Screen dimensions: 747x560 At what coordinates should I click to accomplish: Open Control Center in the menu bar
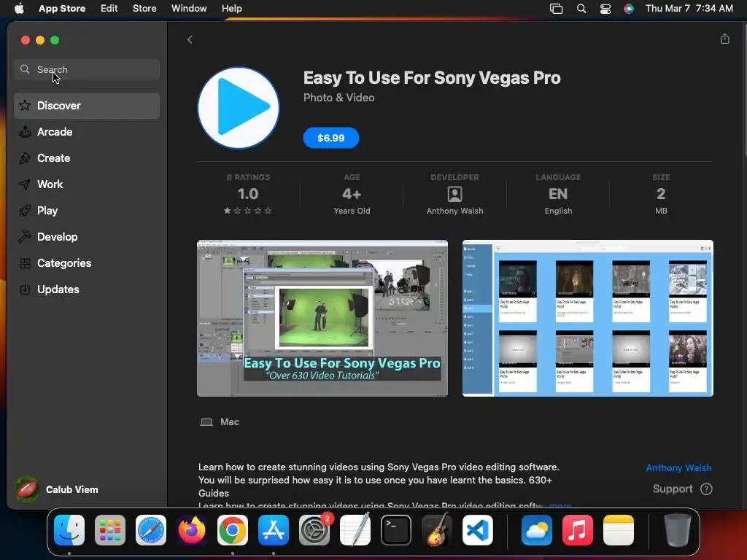(605, 9)
